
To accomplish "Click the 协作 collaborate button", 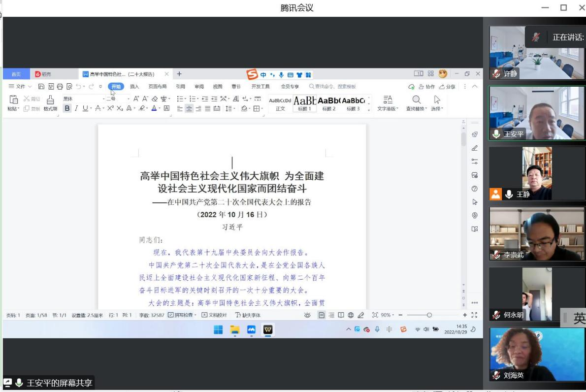I will [426, 87].
